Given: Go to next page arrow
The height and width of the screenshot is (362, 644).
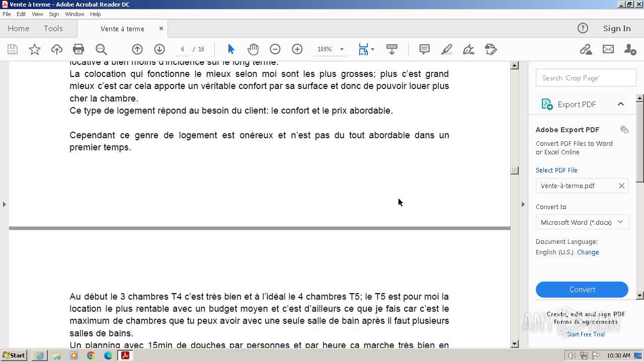Looking at the screenshot, I should [x=159, y=49].
